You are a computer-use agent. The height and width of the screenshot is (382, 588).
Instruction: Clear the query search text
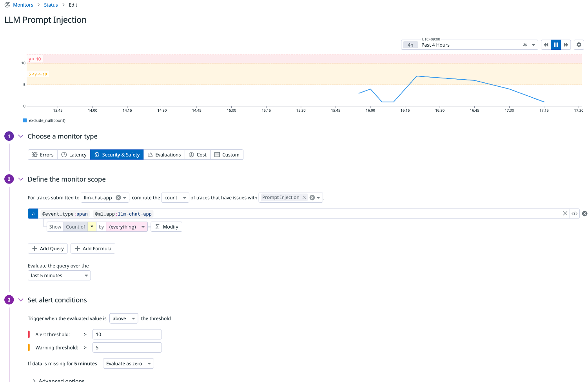[565, 214]
